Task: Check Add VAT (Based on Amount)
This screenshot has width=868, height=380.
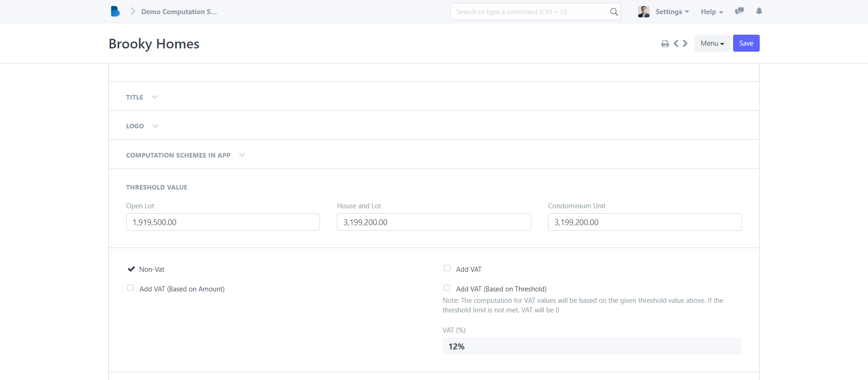Action: tap(131, 288)
